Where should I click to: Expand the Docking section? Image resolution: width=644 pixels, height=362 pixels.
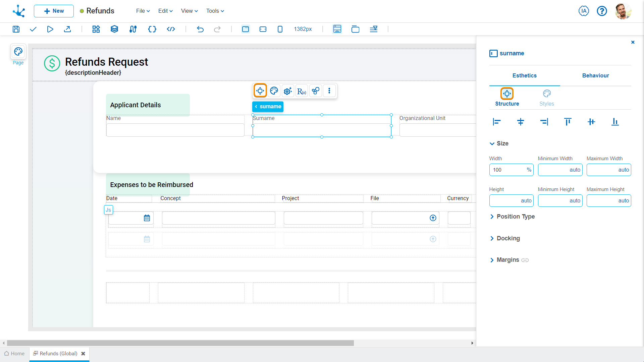[x=508, y=238]
